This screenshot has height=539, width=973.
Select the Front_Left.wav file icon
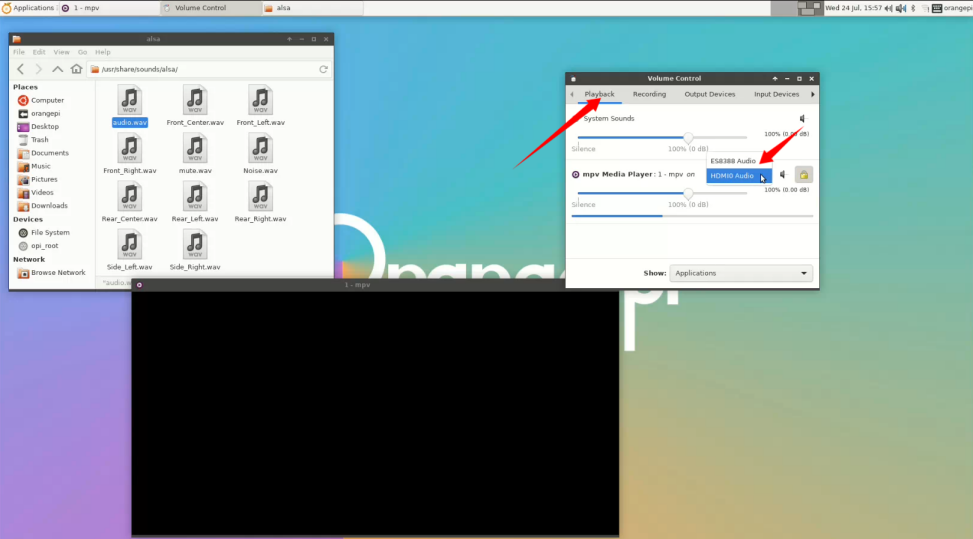260,100
